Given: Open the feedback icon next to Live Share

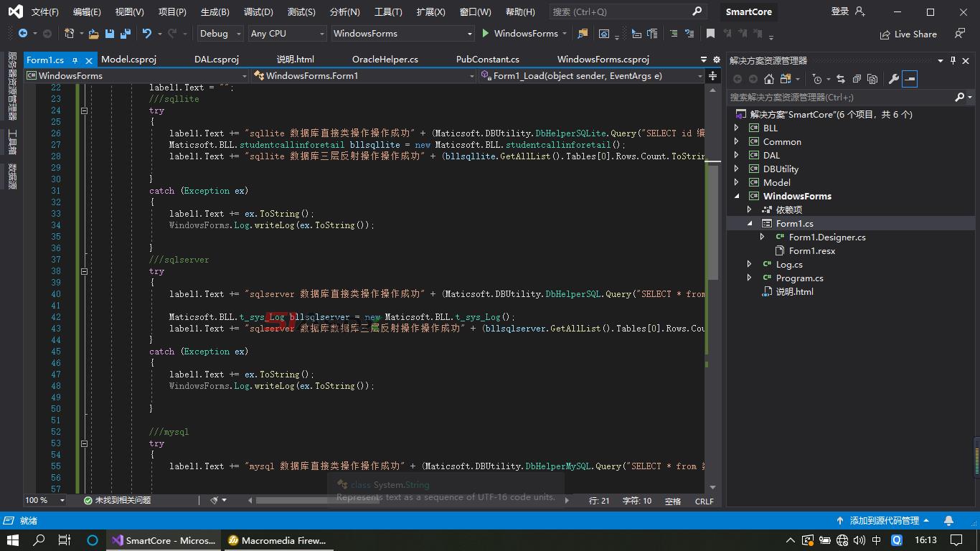Looking at the screenshot, I should coord(960,34).
